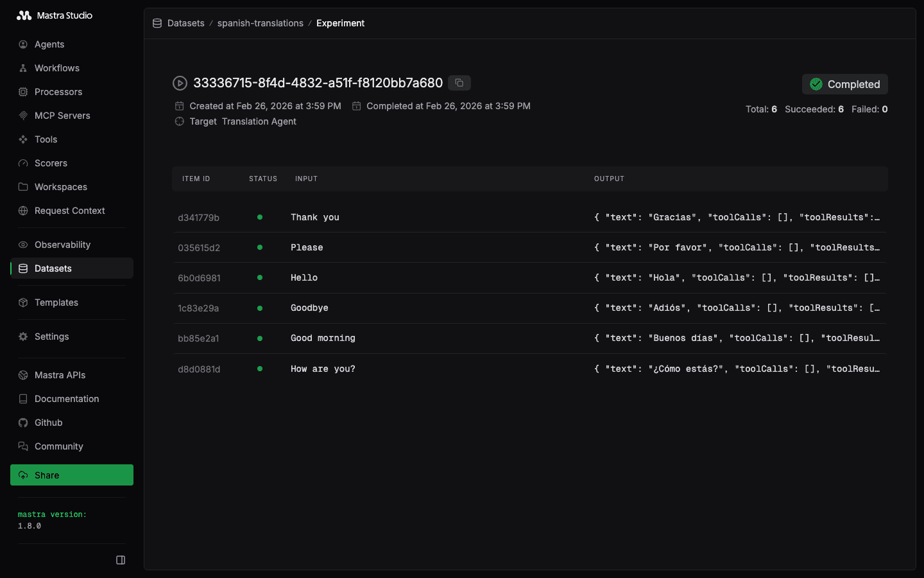
Task: Click the Agents sidebar icon
Action: point(23,44)
